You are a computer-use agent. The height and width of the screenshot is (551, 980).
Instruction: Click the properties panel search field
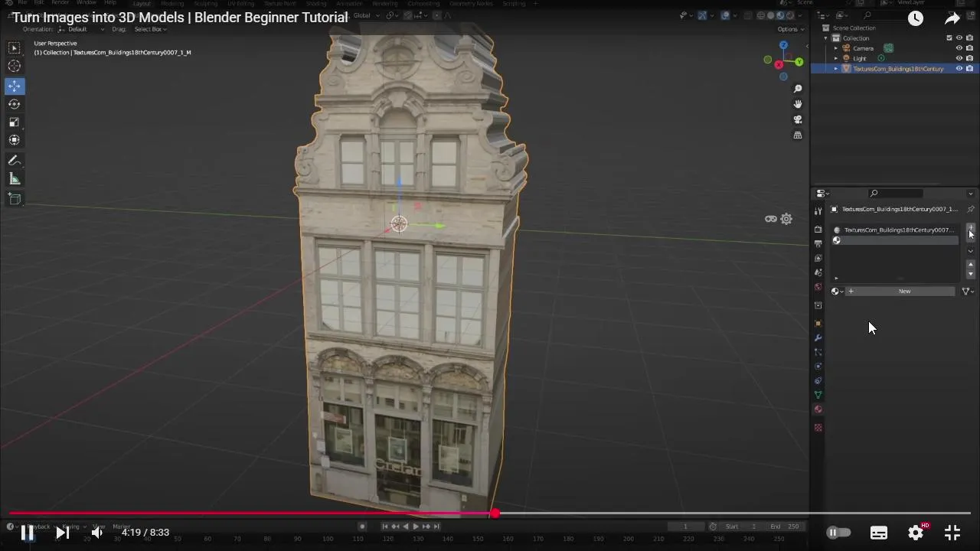[x=896, y=194]
